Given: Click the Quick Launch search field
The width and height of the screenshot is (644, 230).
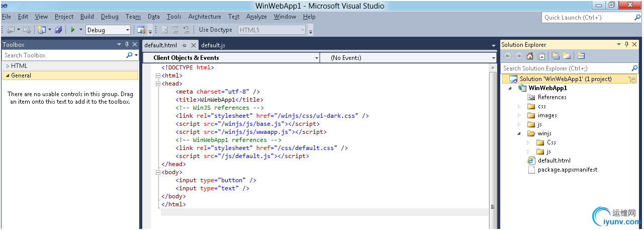Looking at the screenshot, I should pyautogui.click(x=587, y=18).
